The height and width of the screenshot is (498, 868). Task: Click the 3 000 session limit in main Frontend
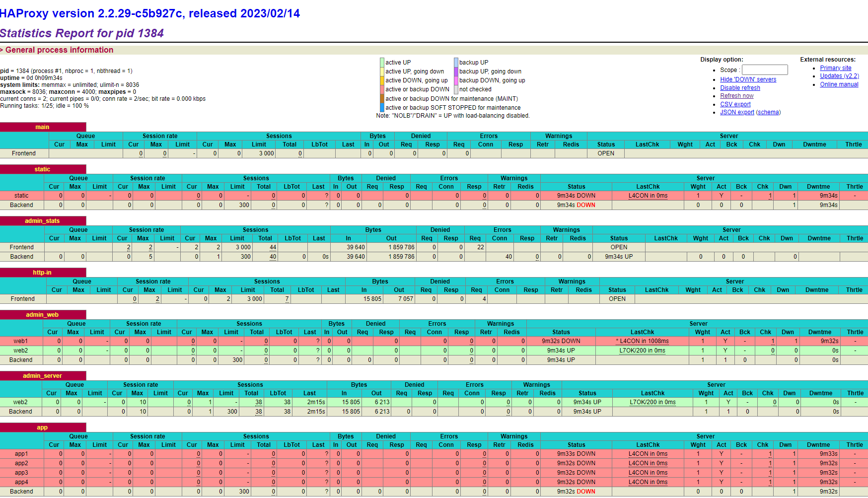[266, 153]
